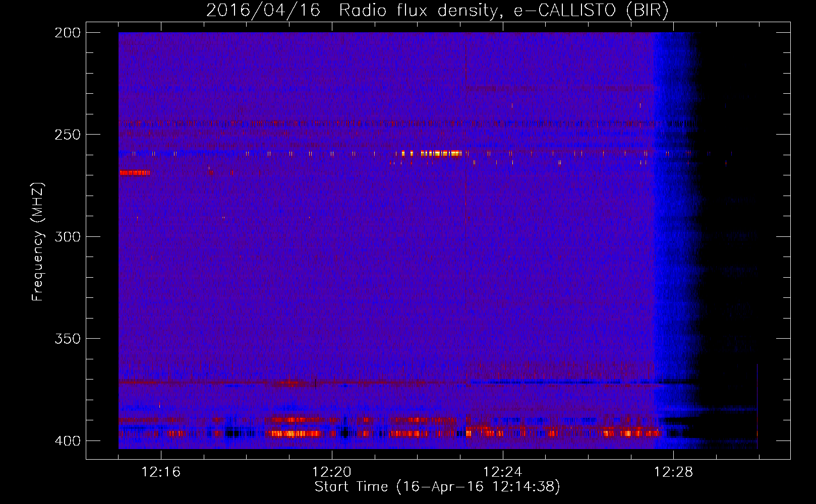
Task: Click the 250 frequency tick label
Action: [x=68, y=135]
